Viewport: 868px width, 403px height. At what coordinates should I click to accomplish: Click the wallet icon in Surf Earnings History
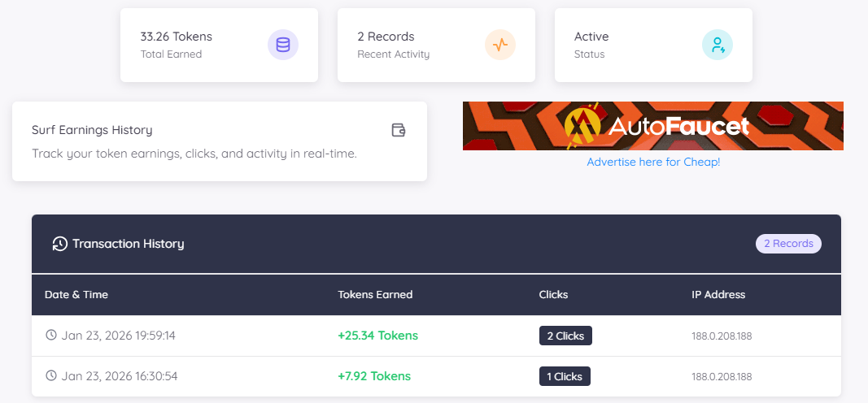click(398, 130)
